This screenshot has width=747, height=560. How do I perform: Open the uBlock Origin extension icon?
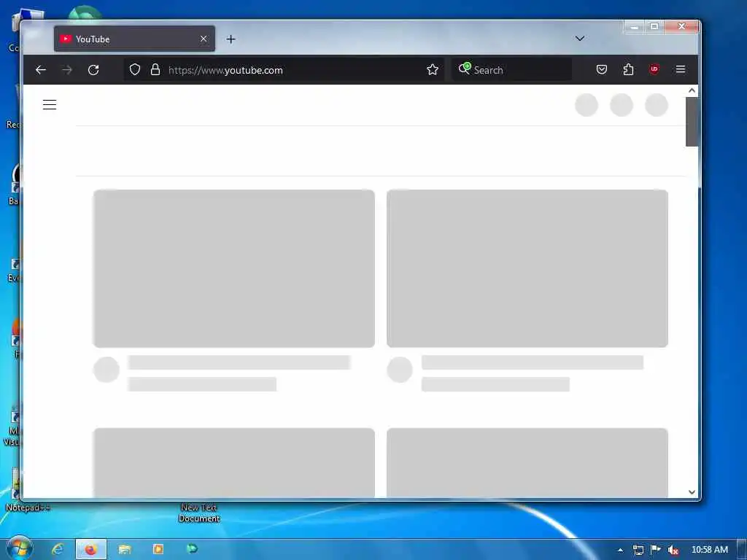tap(654, 69)
